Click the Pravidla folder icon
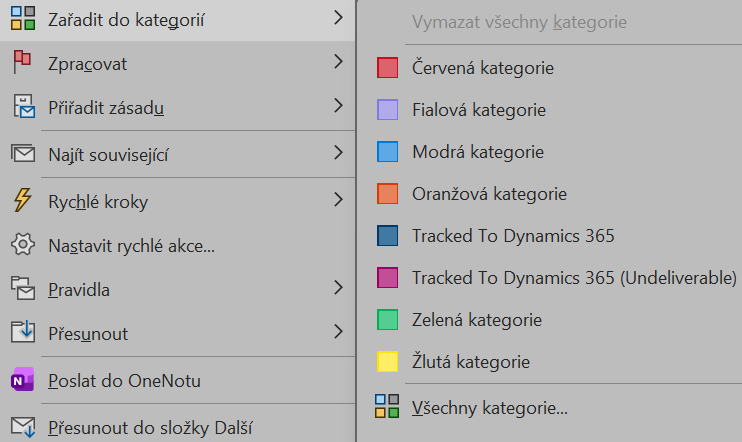Screen dimensions: 742x442 coord(22,290)
